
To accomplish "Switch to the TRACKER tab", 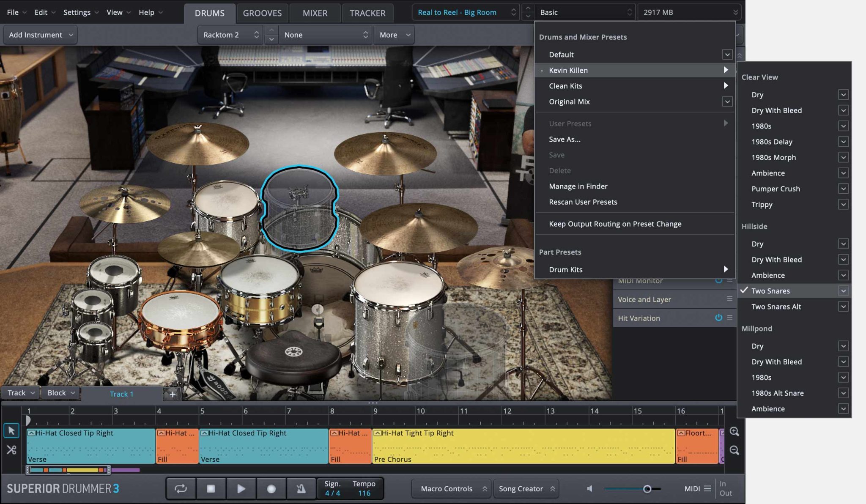I will click(367, 13).
